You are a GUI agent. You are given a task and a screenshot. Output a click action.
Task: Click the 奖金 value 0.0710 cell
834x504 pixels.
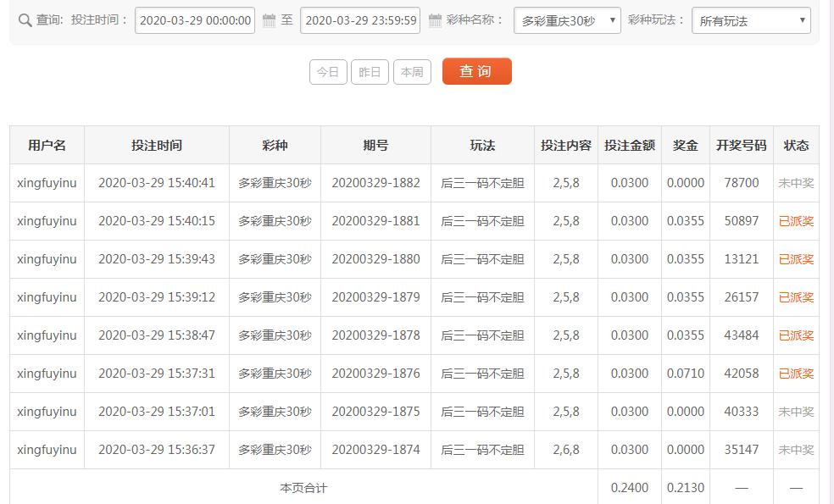click(x=685, y=374)
